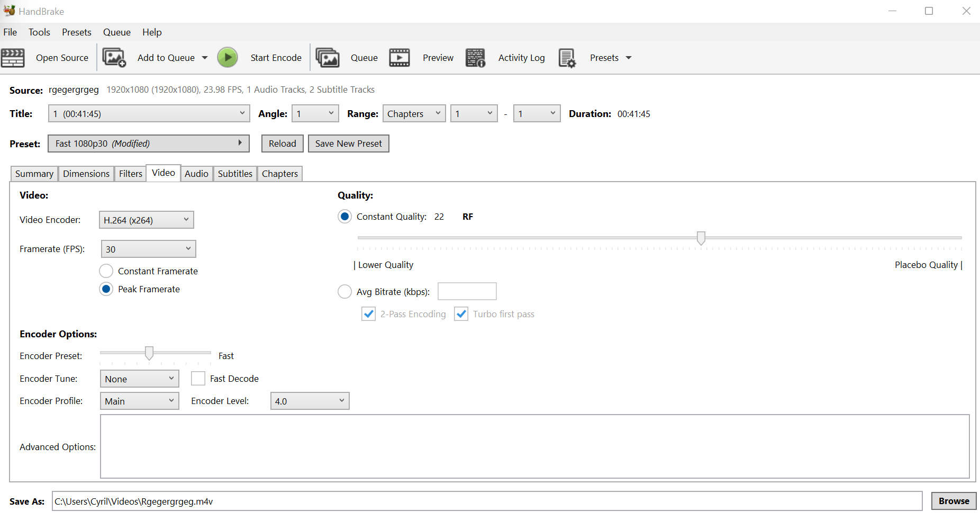Enable the Fast Decode checkbox

(x=198, y=378)
